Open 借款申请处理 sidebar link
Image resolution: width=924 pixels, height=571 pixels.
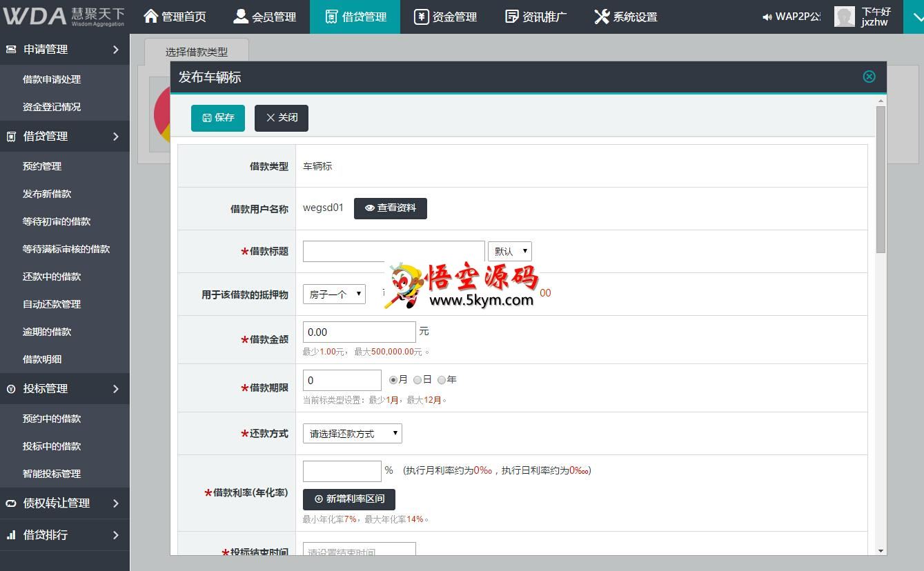coord(52,79)
